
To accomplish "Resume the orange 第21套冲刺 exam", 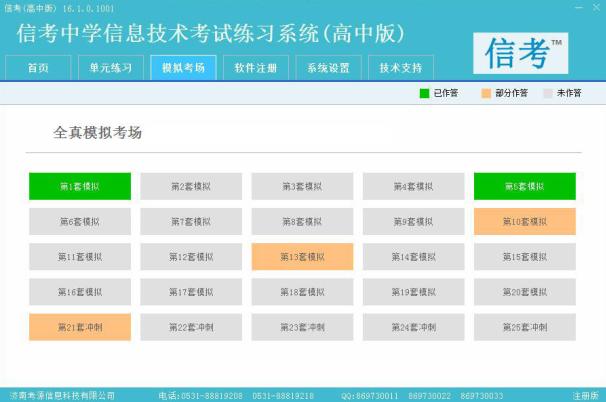I will pyautogui.click(x=80, y=327).
